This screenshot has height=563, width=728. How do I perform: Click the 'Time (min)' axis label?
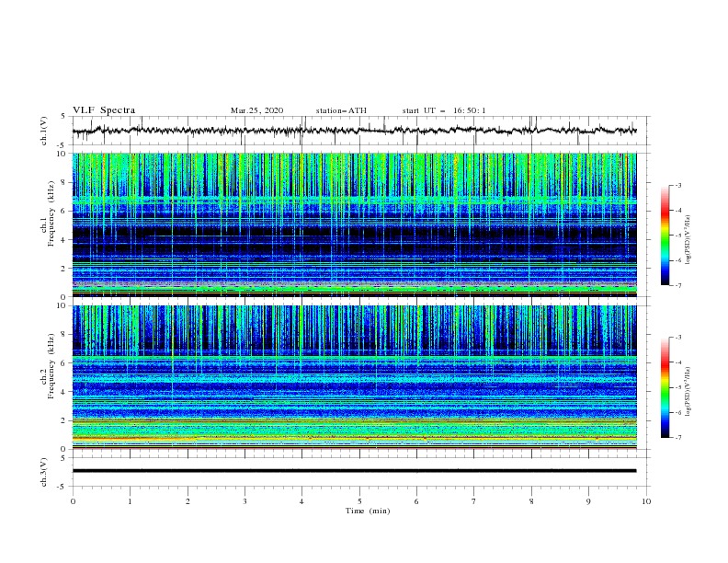368,511
